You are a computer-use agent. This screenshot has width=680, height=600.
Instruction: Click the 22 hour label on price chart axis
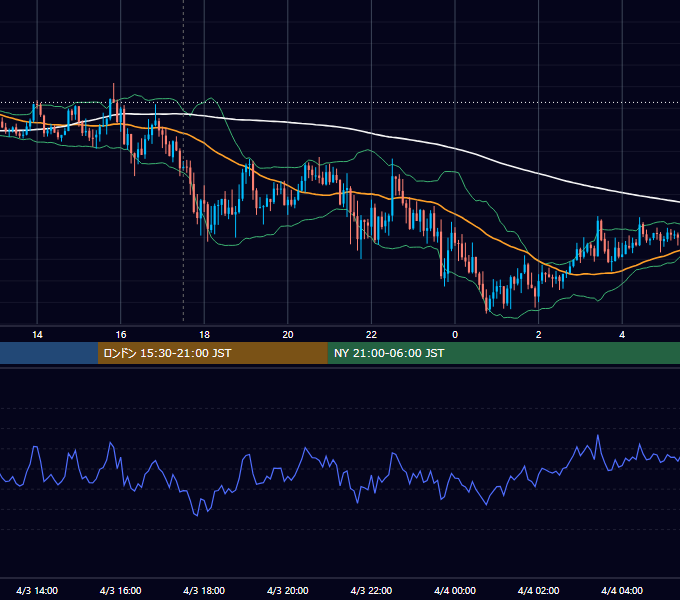click(371, 335)
